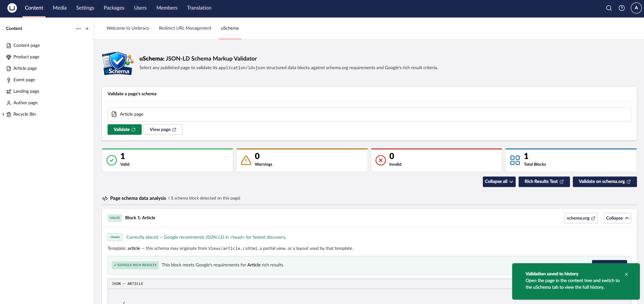The height and width of the screenshot is (304, 644).
Task: Click the Validate button
Action: pos(124,129)
